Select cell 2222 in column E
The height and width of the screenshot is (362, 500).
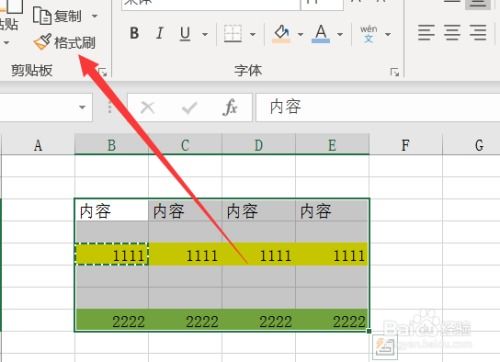332,320
